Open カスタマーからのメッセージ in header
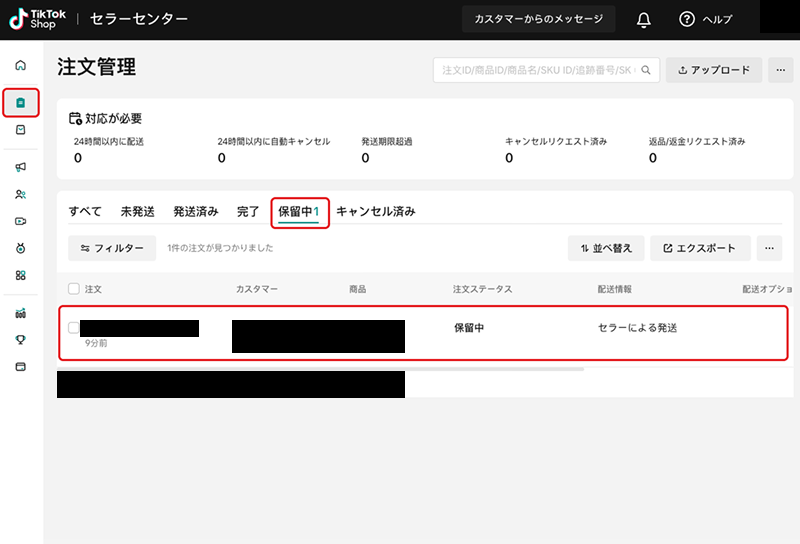The width and height of the screenshot is (800, 544). coord(539,20)
